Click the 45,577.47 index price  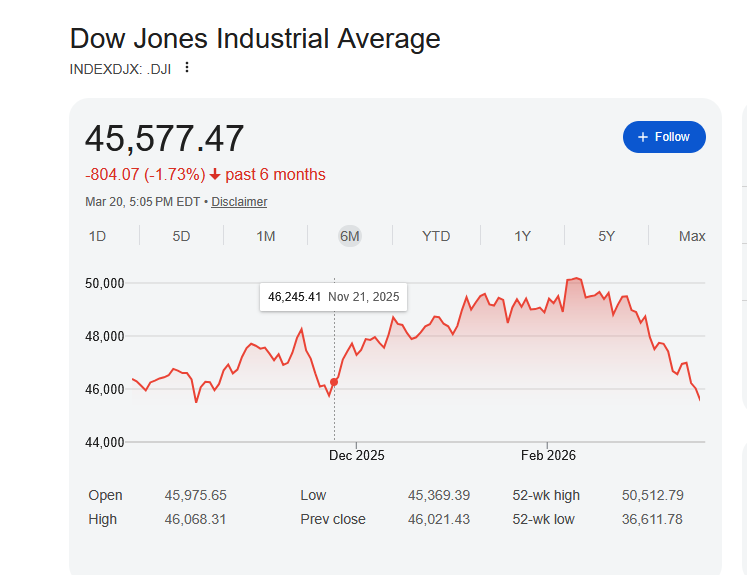(x=164, y=138)
